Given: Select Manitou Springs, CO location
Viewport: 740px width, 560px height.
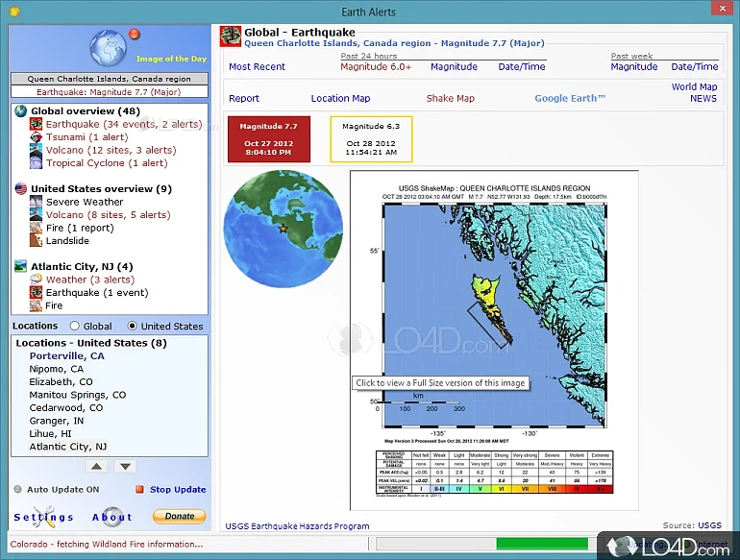Looking at the screenshot, I should coord(78,395).
